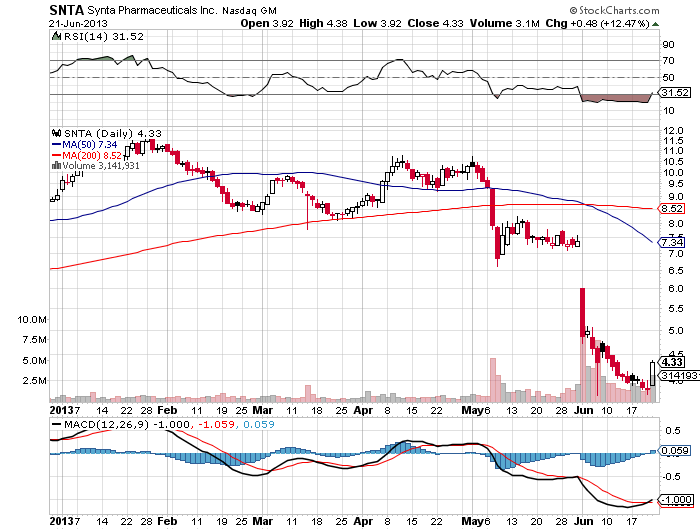Click the MACD(12,26,9) -1.000 legend text

point(127,425)
